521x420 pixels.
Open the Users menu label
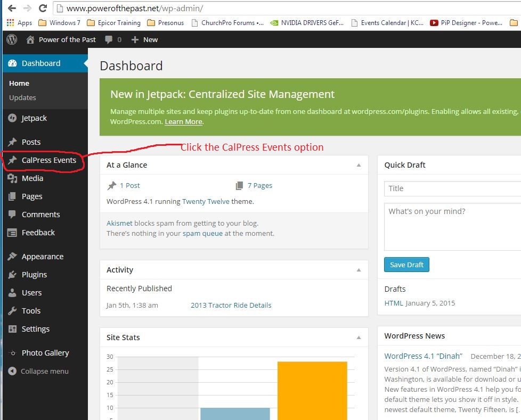click(x=31, y=293)
